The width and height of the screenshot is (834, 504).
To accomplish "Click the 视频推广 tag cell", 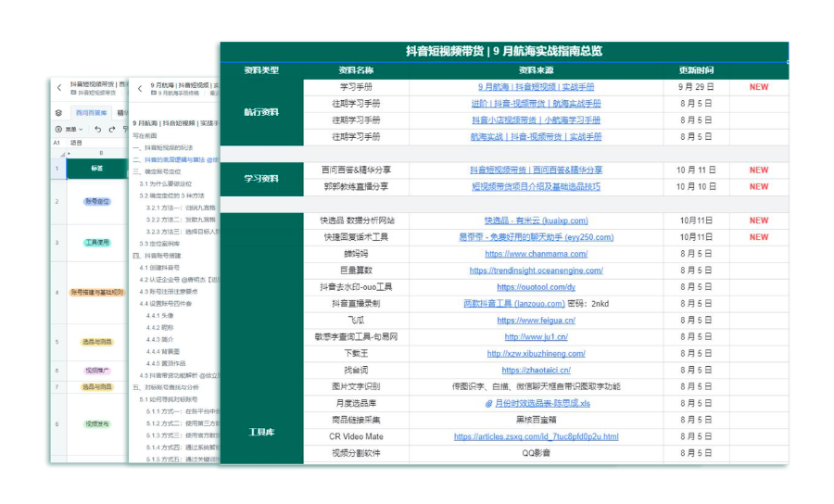I will point(96,371).
